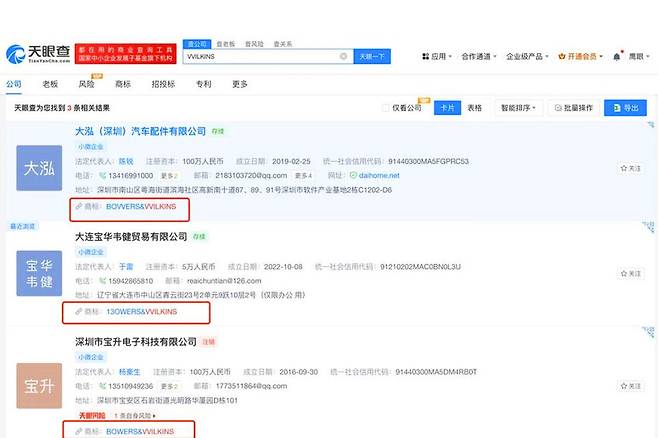This screenshot has height=438, width=658.
Task: Click the 最近浏览 tag
Action: (23, 227)
